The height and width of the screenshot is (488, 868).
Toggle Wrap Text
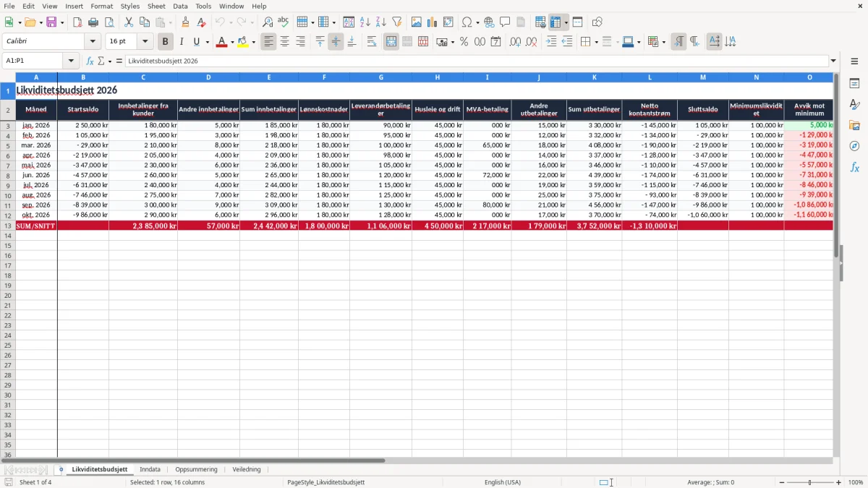coord(372,42)
